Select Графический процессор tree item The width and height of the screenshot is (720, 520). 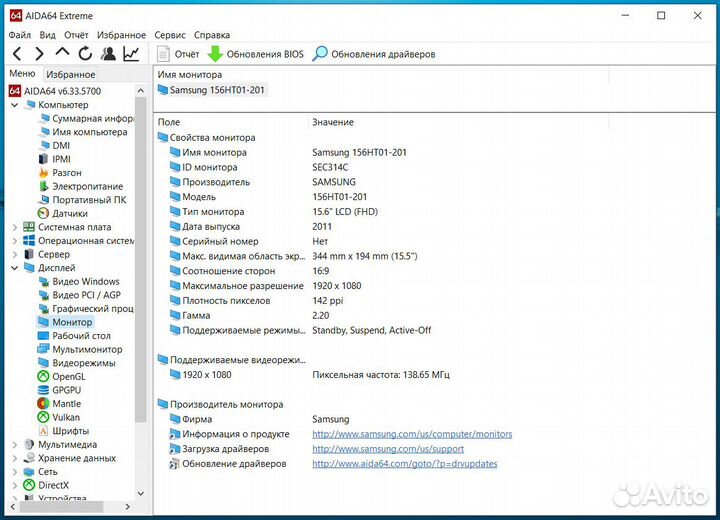tap(86, 309)
